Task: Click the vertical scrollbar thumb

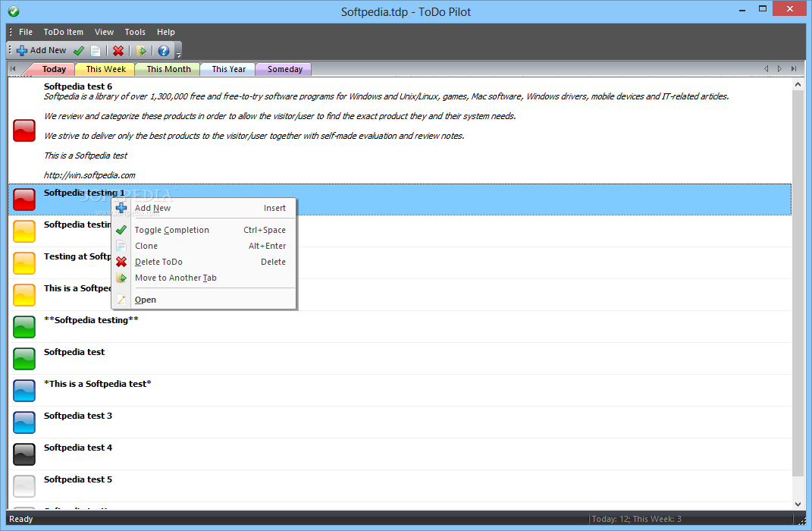Action: click(x=798, y=284)
